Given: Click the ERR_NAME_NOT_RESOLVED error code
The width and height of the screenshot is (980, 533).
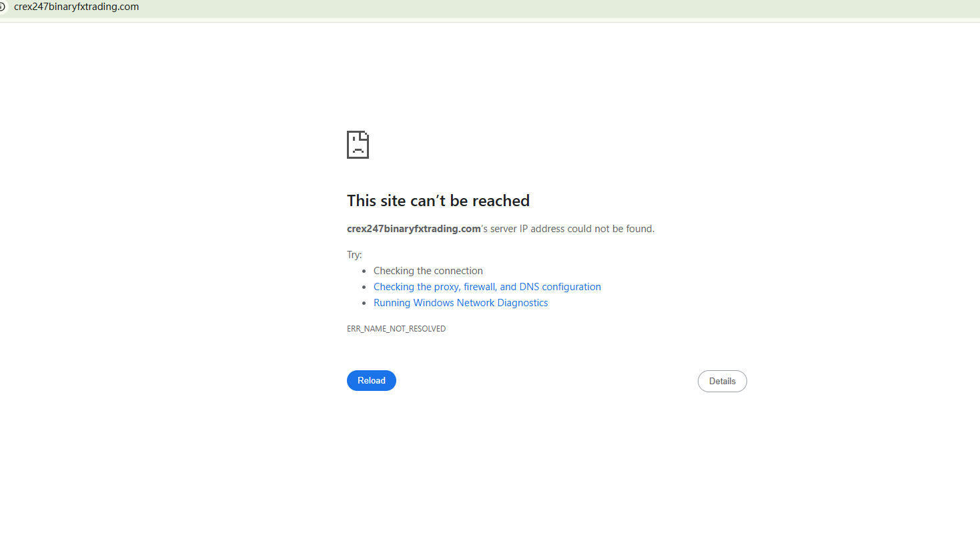Looking at the screenshot, I should [x=396, y=329].
